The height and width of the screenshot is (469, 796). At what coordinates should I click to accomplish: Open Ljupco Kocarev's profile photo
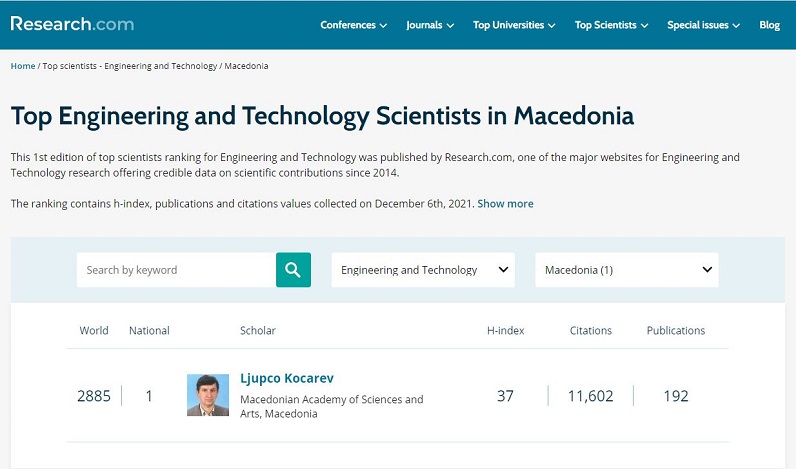click(208, 395)
